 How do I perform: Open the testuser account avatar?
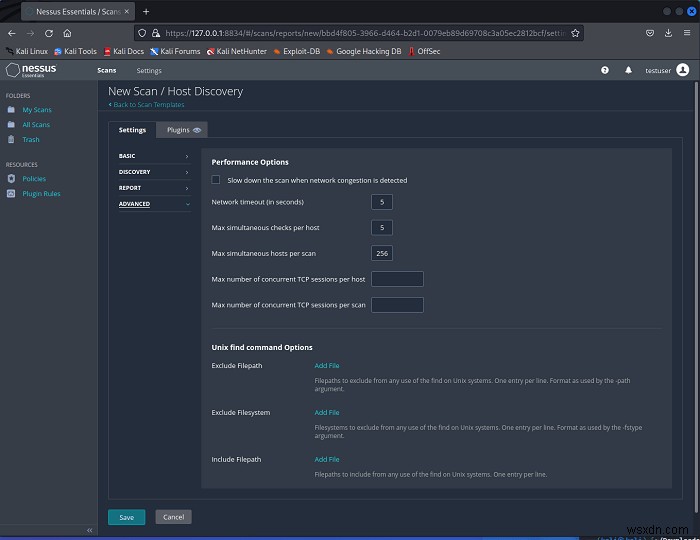[x=683, y=70]
